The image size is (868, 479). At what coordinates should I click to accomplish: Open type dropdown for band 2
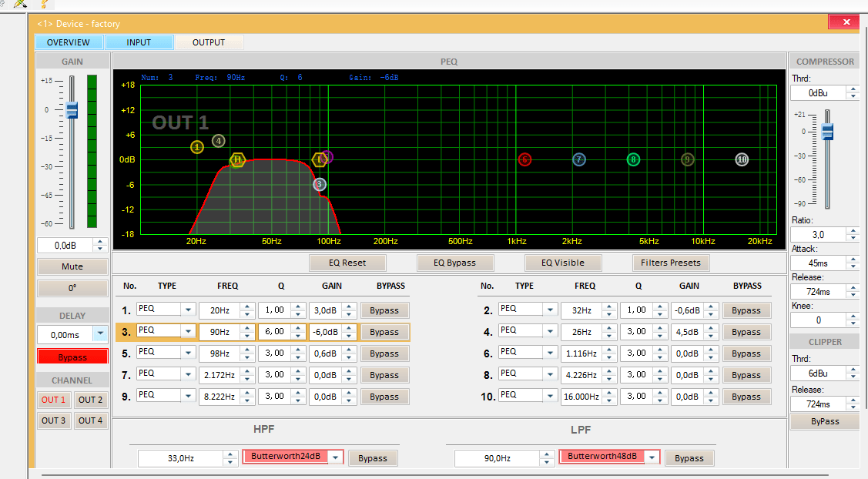click(x=550, y=310)
